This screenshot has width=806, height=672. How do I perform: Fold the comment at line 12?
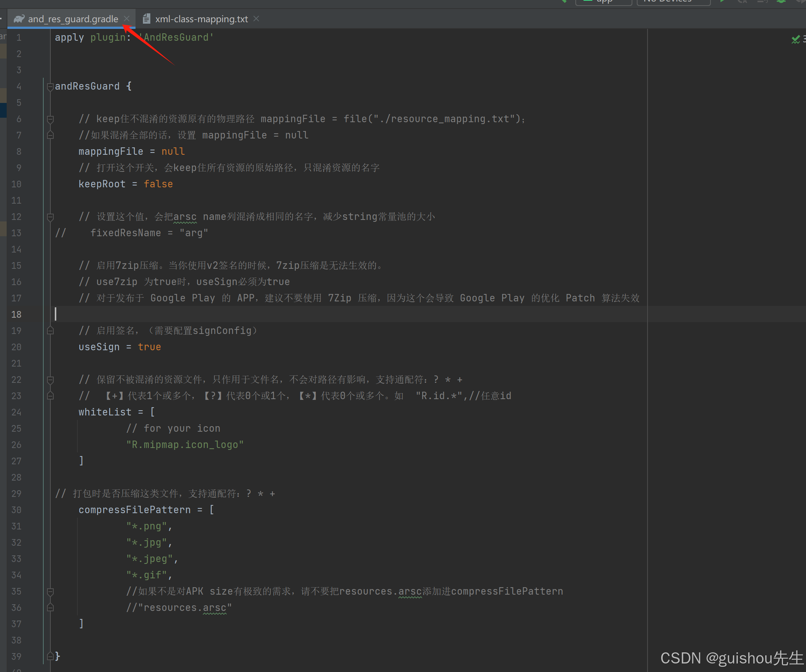point(50,217)
